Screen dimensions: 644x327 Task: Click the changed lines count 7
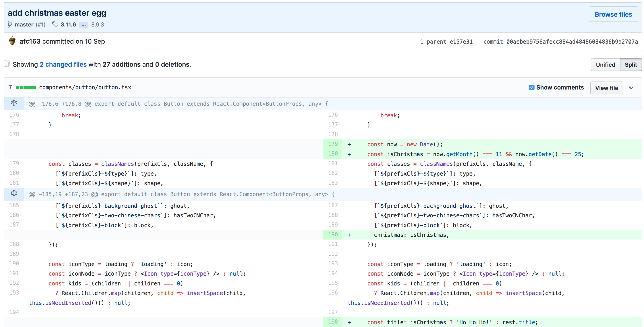click(10, 87)
